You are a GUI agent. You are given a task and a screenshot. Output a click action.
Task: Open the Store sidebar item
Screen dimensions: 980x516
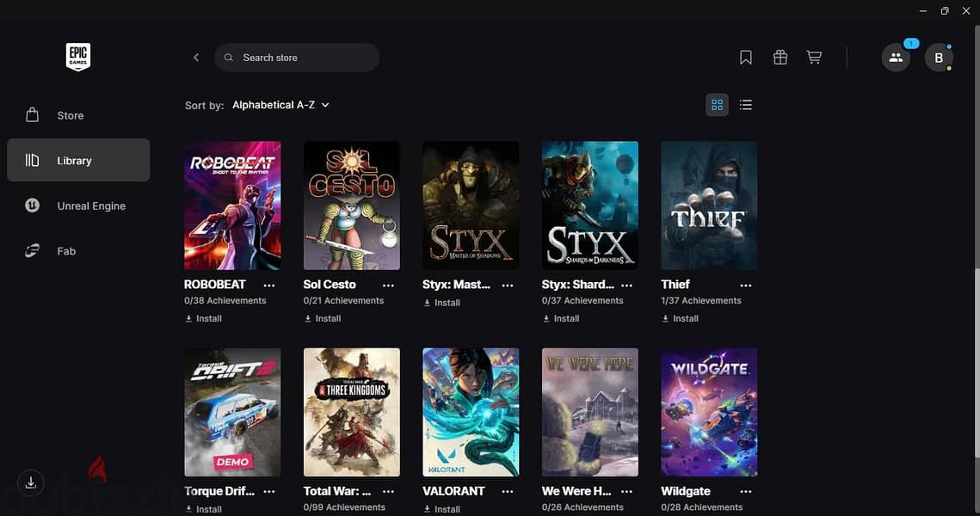(78, 115)
